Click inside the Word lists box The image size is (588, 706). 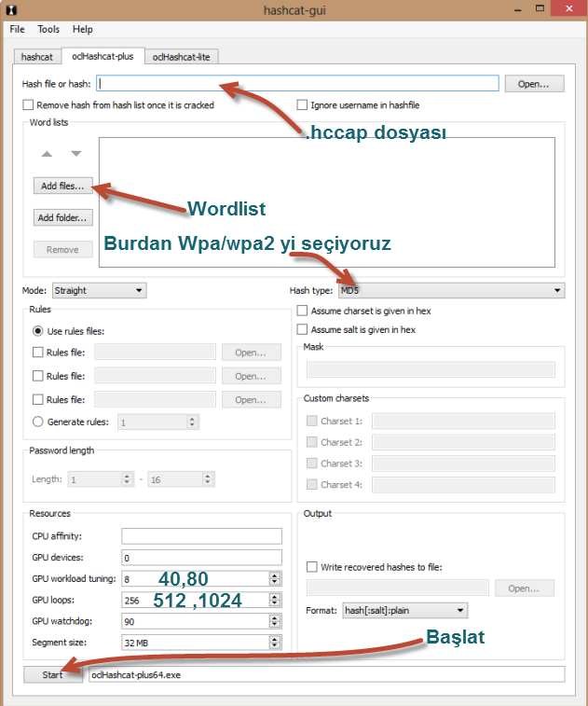click(327, 202)
